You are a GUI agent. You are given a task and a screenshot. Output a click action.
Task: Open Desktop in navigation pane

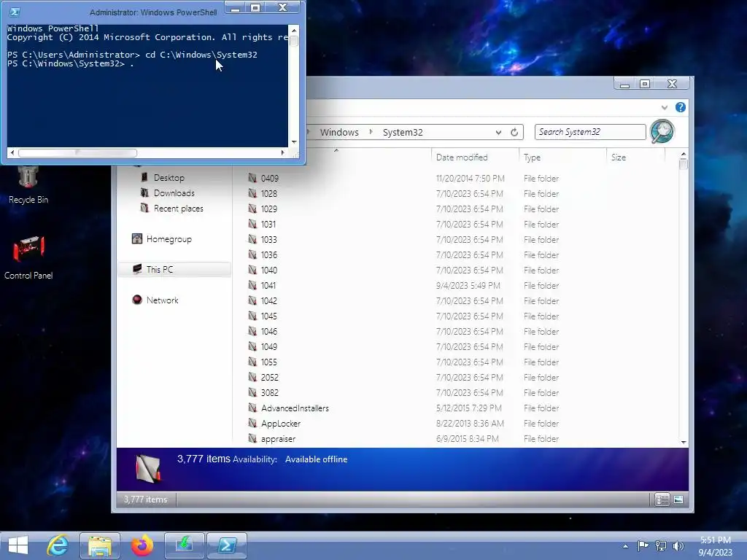coord(169,178)
